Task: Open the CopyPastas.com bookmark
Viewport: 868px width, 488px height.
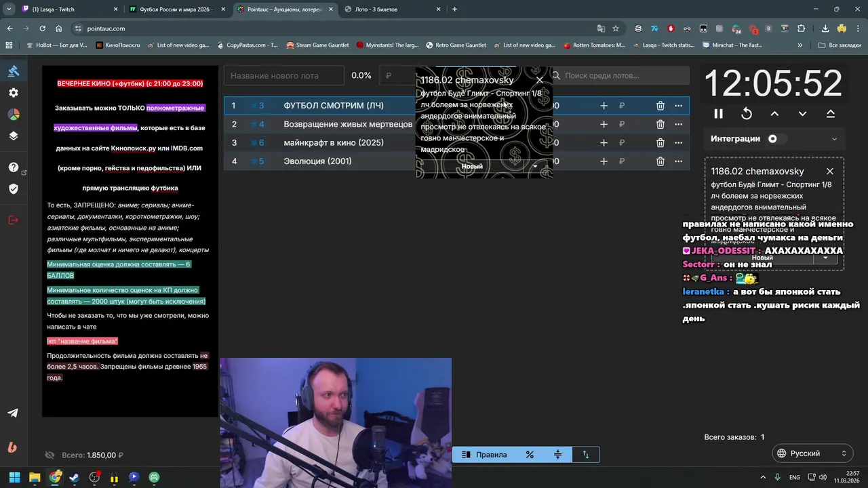Action: pos(247,45)
